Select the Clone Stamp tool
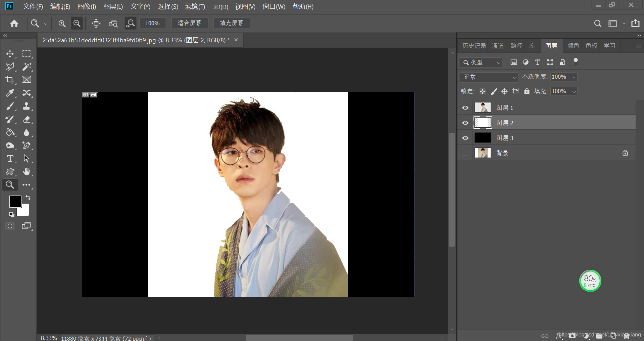Screen dimensions: 644x341 (27, 106)
